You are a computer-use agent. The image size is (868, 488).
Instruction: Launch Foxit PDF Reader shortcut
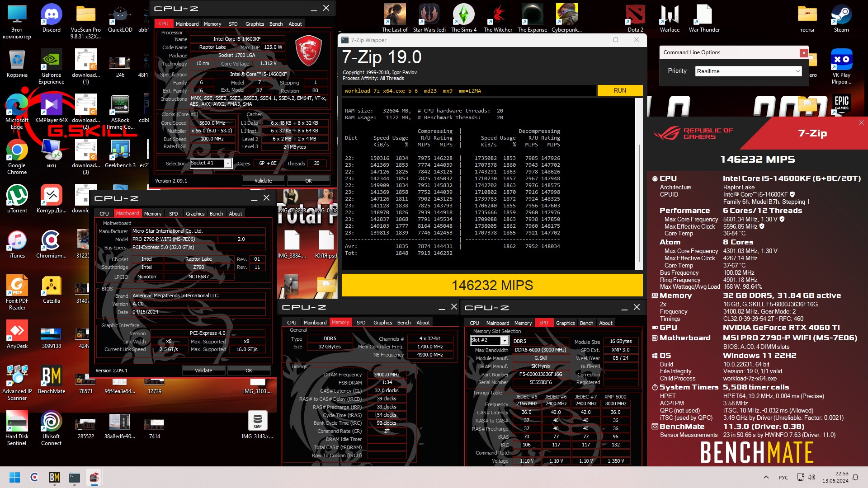click(x=17, y=293)
